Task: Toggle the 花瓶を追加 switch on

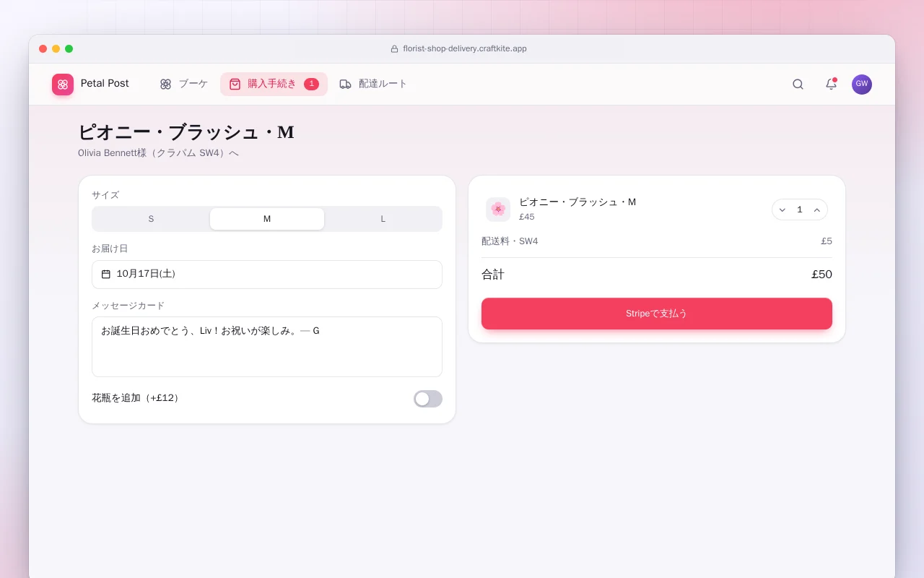Action: [x=428, y=399]
